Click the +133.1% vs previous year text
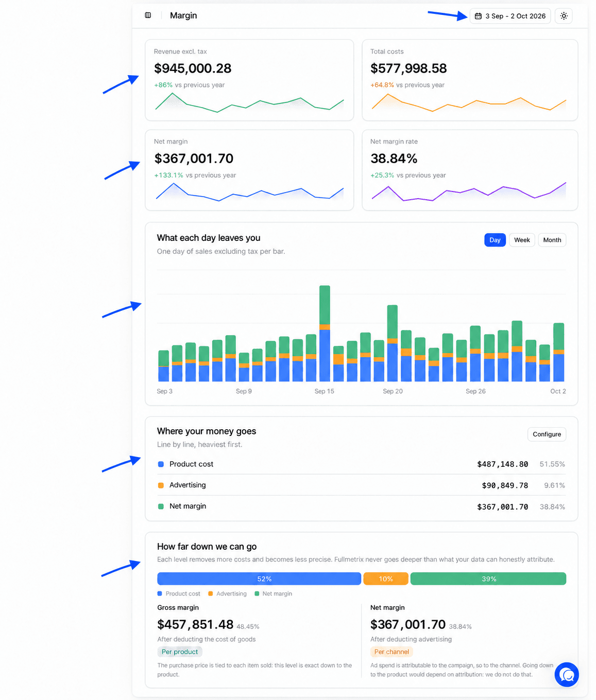 [x=195, y=175]
